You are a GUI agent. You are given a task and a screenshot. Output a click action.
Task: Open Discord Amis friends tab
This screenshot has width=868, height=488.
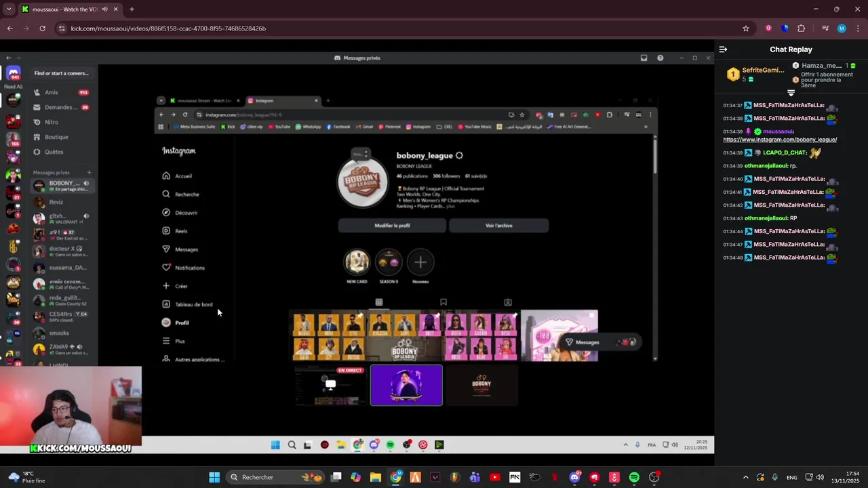coord(61,92)
